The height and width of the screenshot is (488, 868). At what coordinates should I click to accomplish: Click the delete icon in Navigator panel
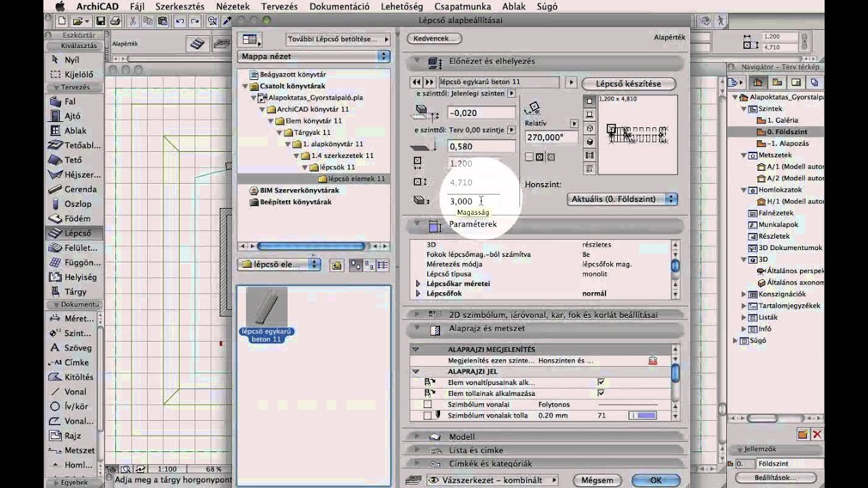(x=817, y=434)
